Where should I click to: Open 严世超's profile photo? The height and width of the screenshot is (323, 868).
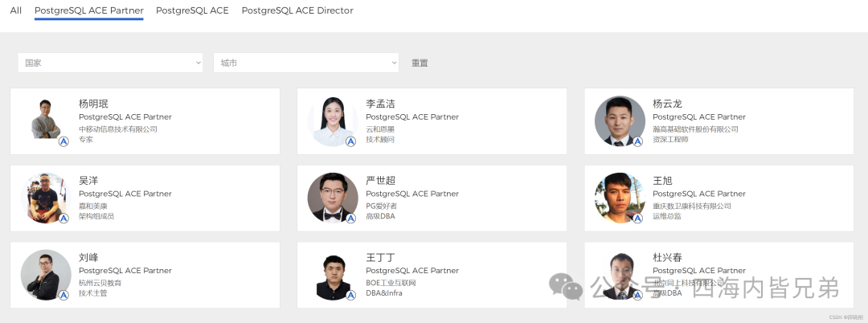click(x=333, y=198)
